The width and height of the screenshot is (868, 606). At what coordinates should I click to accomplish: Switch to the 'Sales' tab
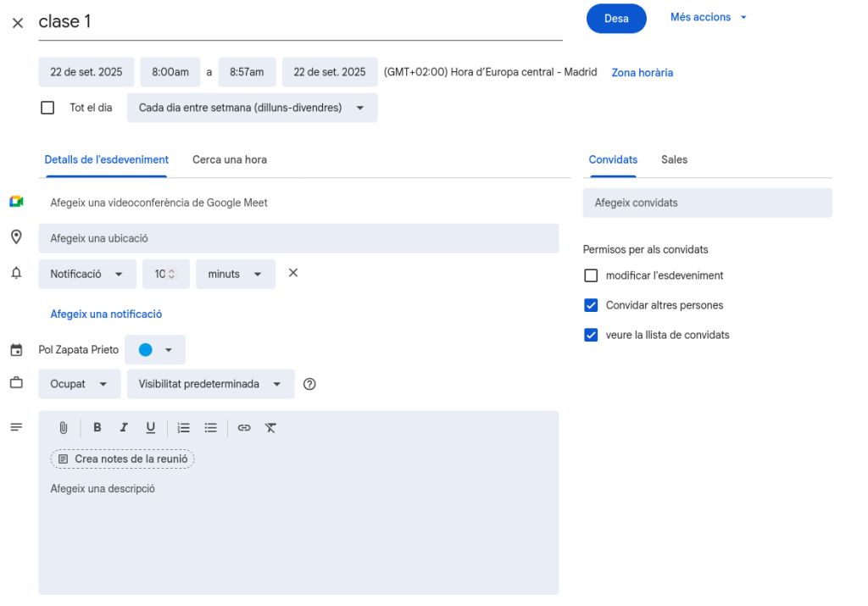pos(674,159)
